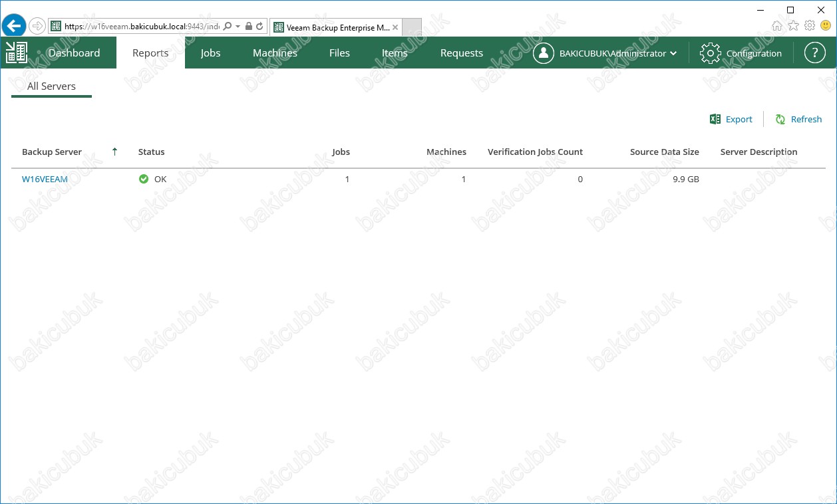Click the Refresh link
The width and height of the screenshot is (837, 504).
(x=806, y=120)
